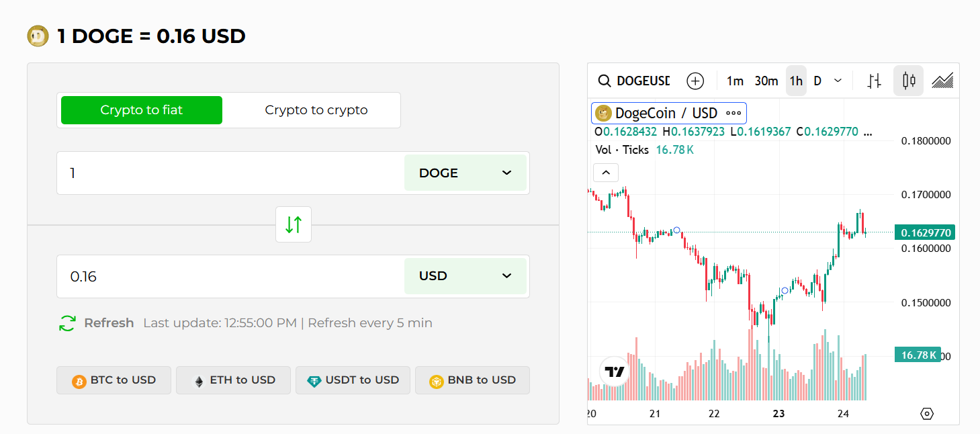Viewport: 980px width, 434px height.
Task: Select the area chart style
Action: click(x=942, y=81)
